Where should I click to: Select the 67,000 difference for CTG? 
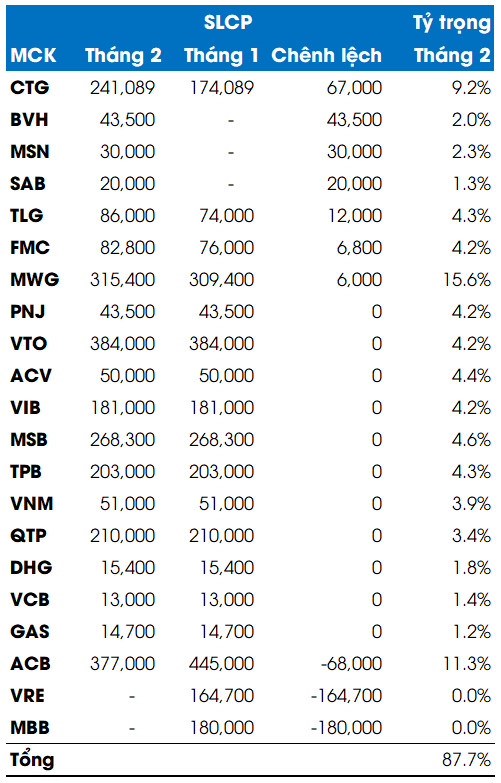pyautogui.click(x=354, y=88)
